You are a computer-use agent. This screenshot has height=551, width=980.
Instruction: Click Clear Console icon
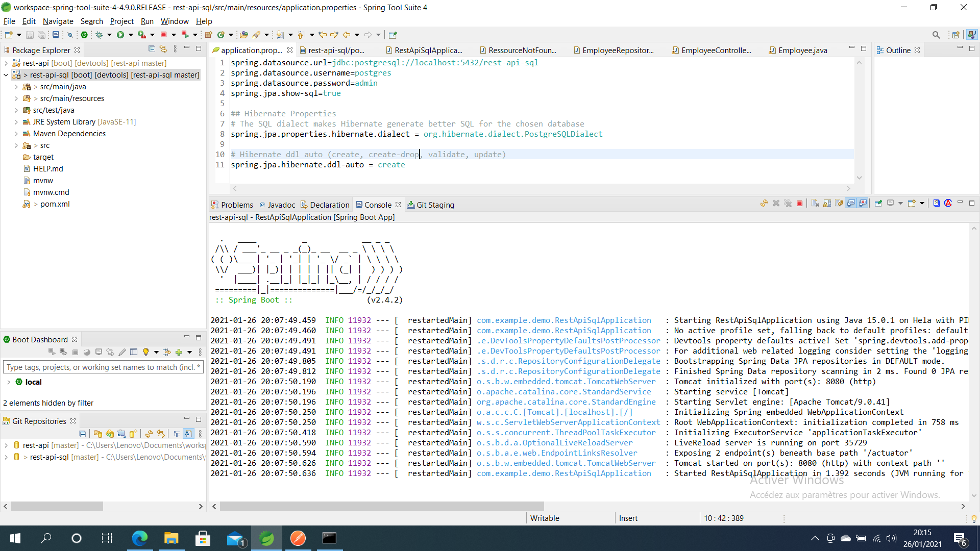point(815,204)
